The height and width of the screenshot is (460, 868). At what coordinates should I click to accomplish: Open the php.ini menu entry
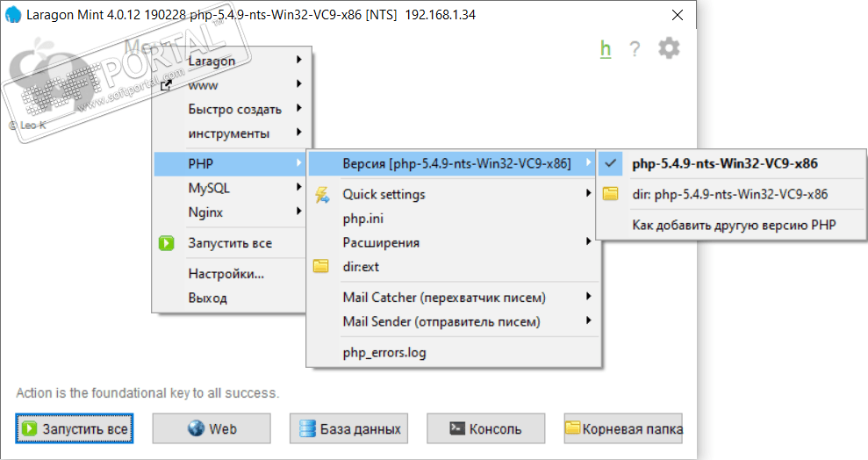point(363,219)
